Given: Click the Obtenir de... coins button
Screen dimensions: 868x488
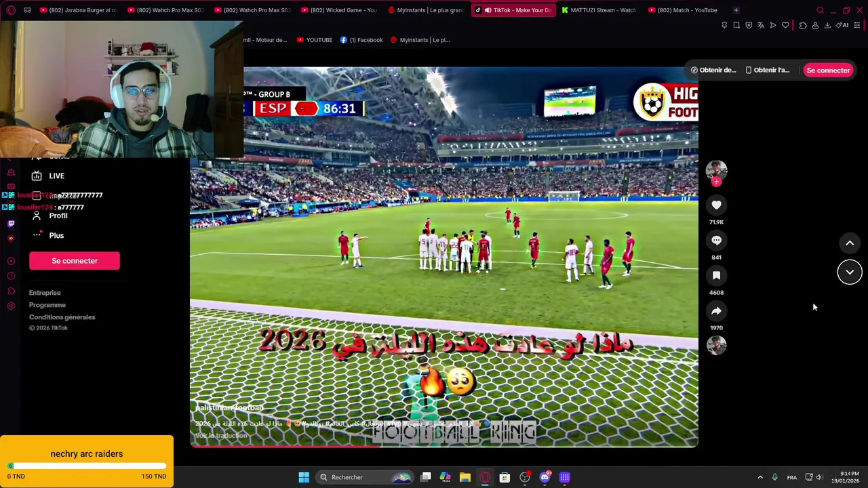Looking at the screenshot, I should pyautogui.click(x=713, y=70).
